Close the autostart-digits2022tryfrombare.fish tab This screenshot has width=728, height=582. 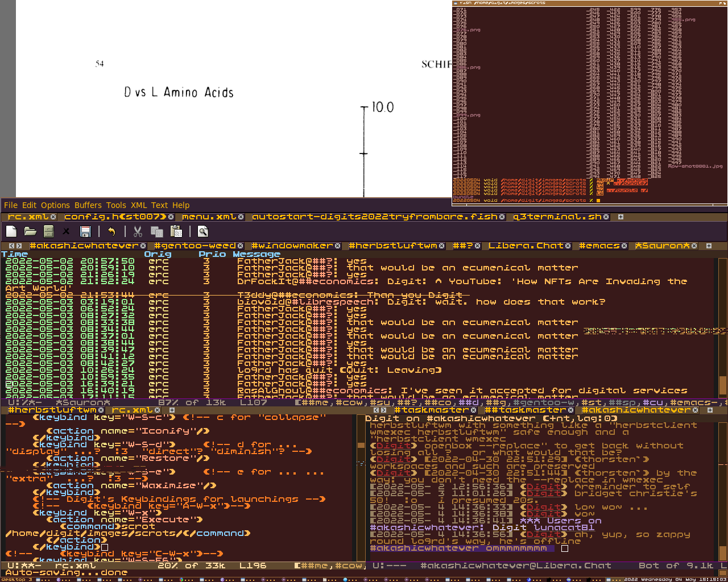pyautogui.click(x=502, y=217)
